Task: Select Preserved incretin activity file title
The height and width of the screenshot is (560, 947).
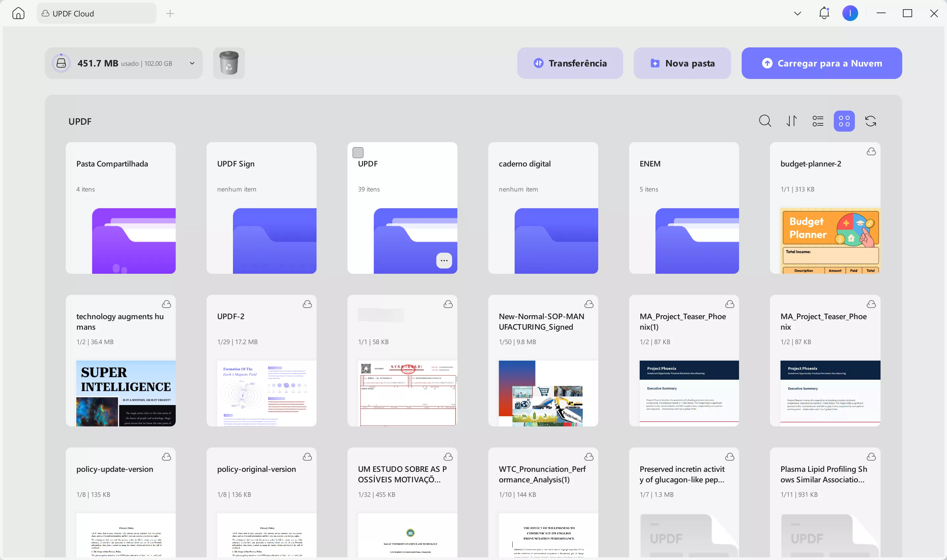Action: 682,474
